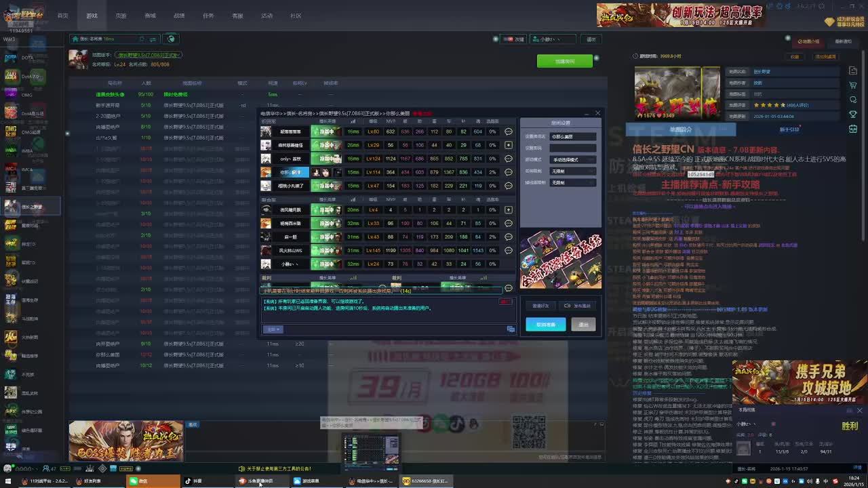The image size is (868, 488).
Task: Click the plus icon on Lv.29 player row
Action: pyautogui.click(x=509, y=145)
